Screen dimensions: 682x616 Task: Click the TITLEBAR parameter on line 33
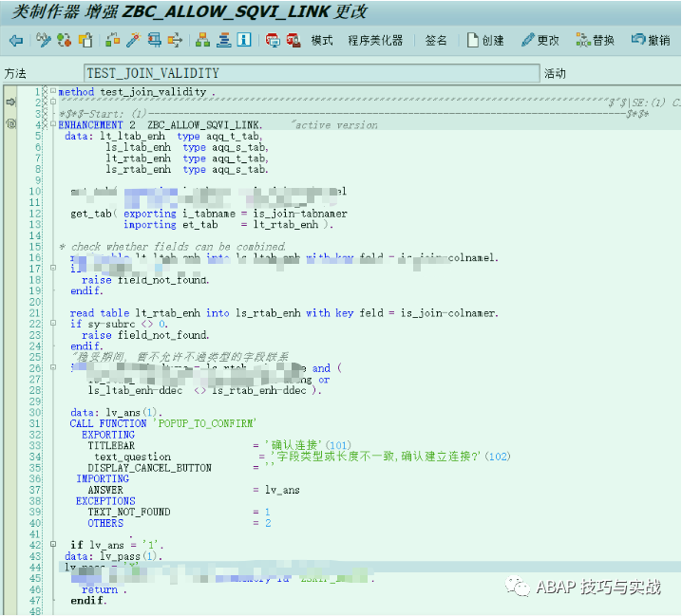point(111,445)
